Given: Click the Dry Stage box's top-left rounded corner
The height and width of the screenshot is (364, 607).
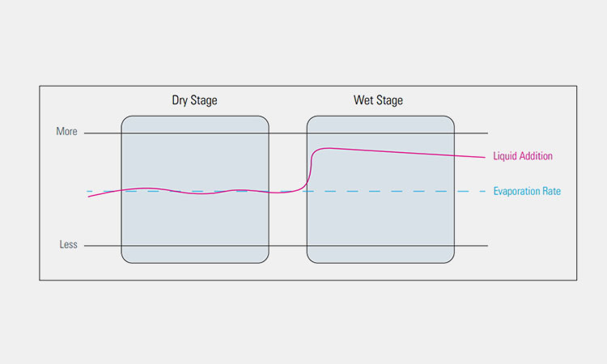Looking at the screenshot, I should [x=125, y=119].
